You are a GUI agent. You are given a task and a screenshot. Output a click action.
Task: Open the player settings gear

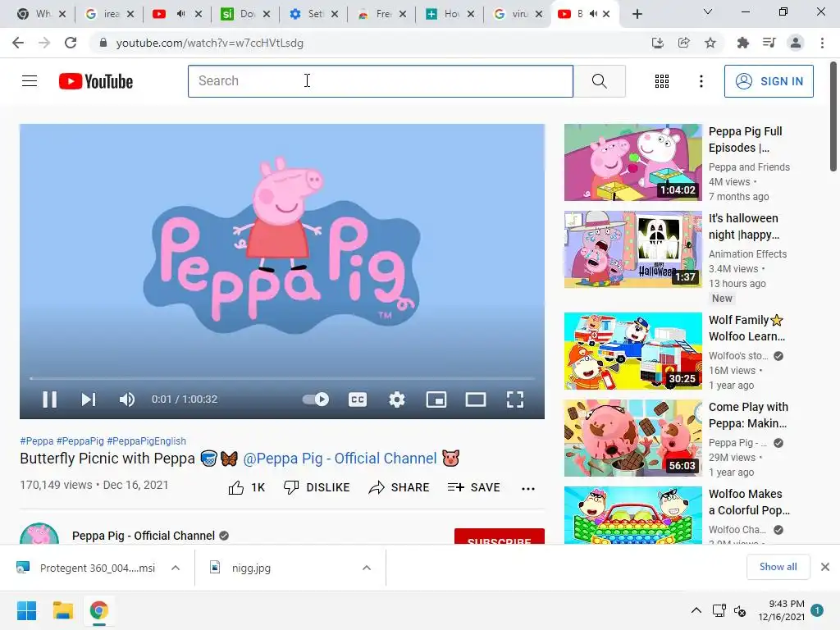(x=396, y=399)
